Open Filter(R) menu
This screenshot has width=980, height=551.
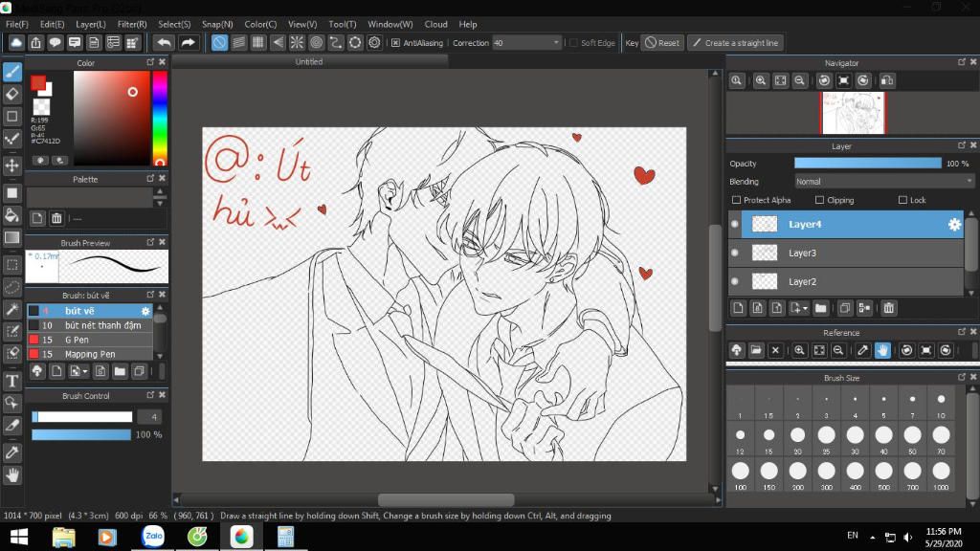pos(132,24)
